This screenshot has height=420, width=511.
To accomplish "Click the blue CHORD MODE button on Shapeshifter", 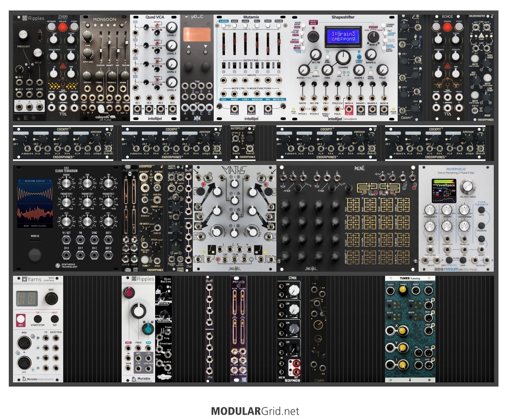I will 359,56.
